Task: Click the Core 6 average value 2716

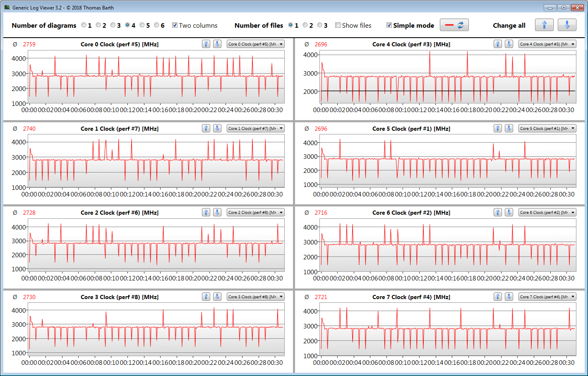Action: [321, 213]
